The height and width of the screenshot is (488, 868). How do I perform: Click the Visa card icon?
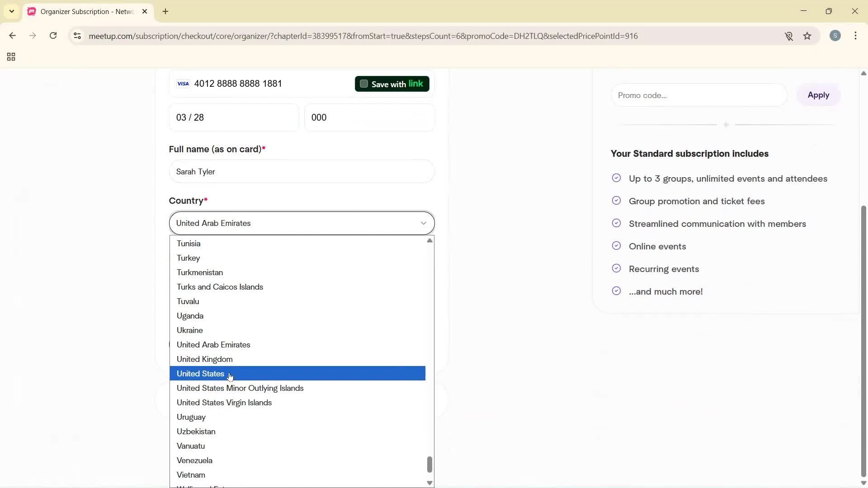[x=183, y=84]
